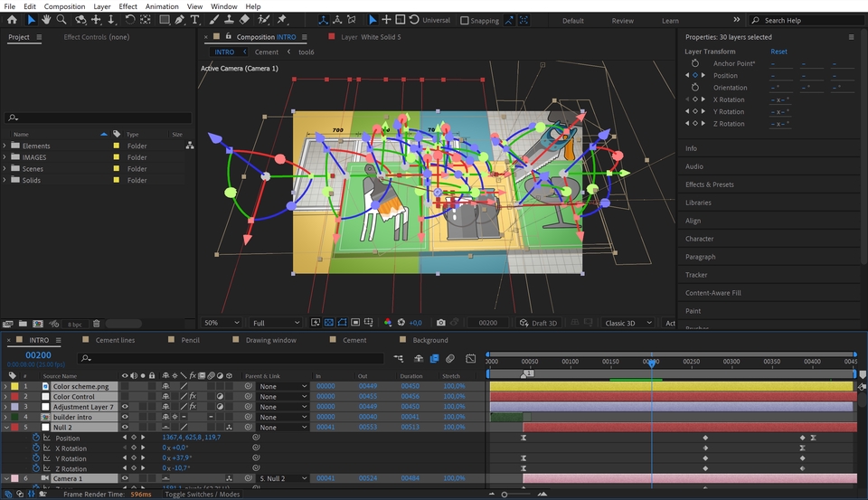Select the Dolly Towards Cursor tool
Viewport: 868px width, 500px height.
click(x=111, y=20)
